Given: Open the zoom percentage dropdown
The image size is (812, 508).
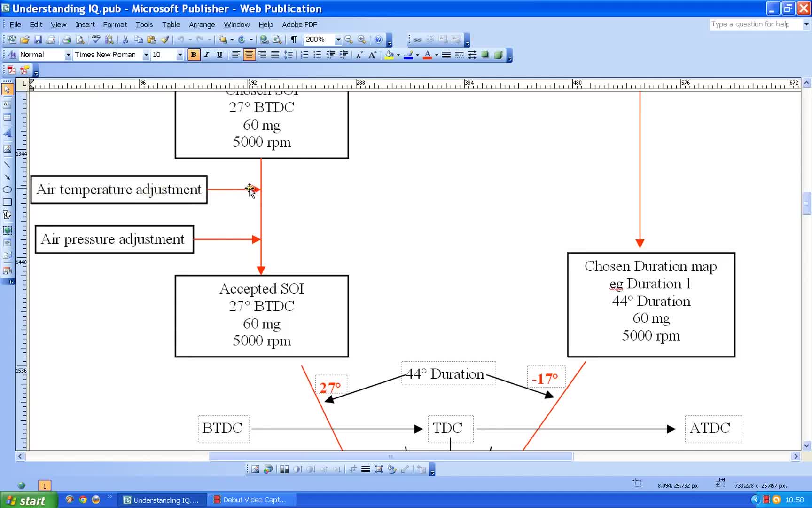Looking at the screenshot, I should 338,40.
